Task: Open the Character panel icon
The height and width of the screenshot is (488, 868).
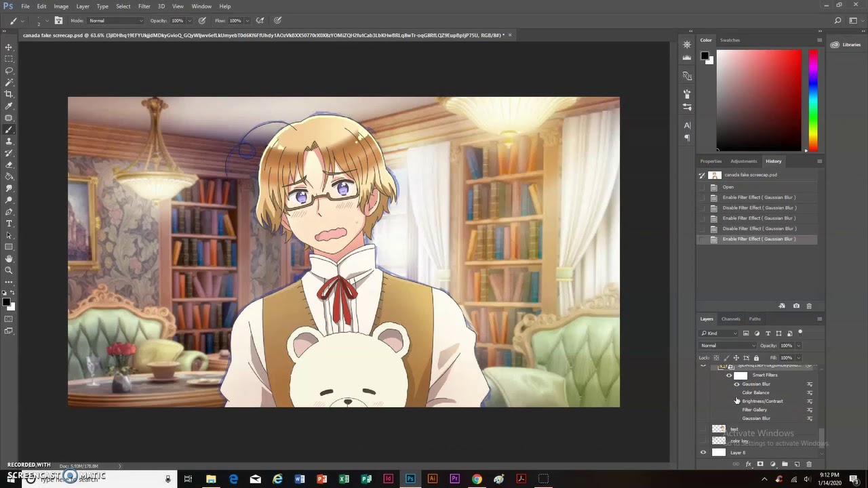Action: point(687,125)
